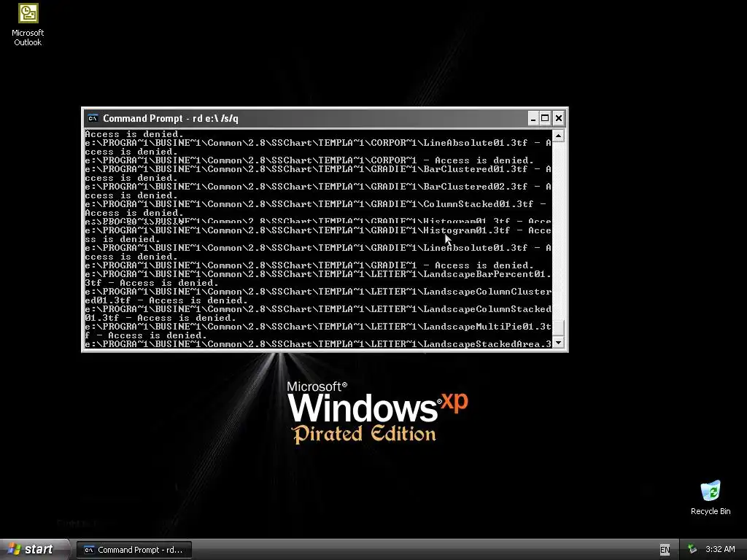
Task: Close the Command Prompt window
Action: click(559, 118)
